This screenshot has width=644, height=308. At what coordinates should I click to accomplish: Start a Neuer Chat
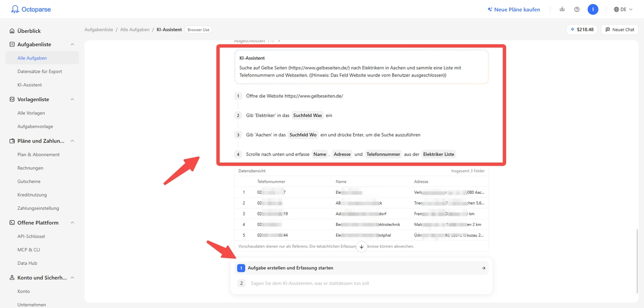[x=619, y=30]
